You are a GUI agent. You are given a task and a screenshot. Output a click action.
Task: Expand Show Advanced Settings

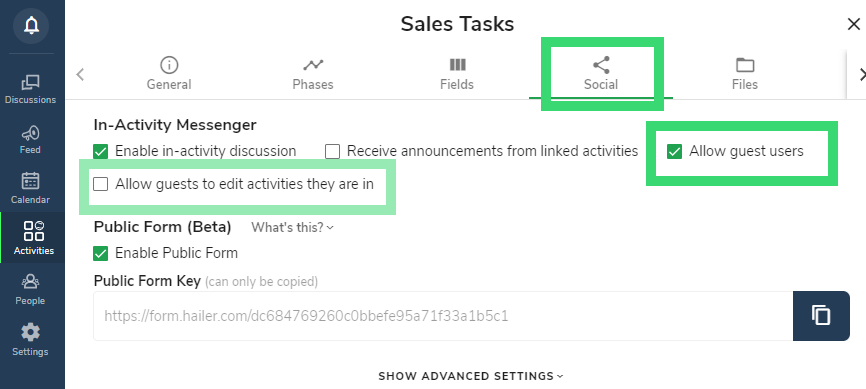click(x=471, y=376)
